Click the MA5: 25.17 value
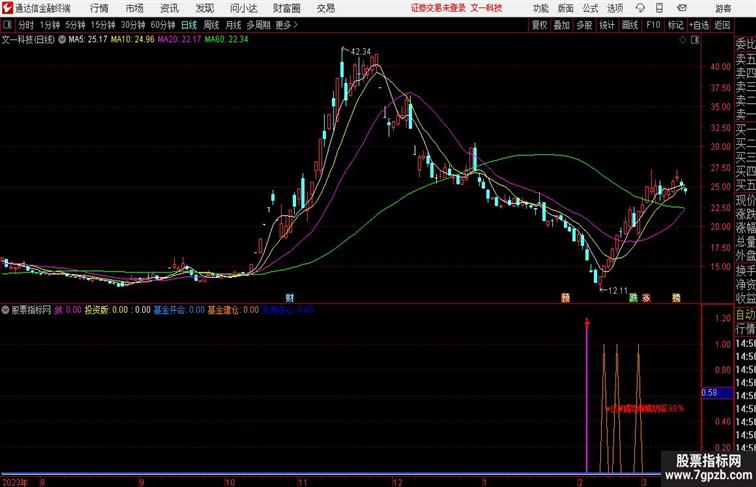 tap(88, 40)
